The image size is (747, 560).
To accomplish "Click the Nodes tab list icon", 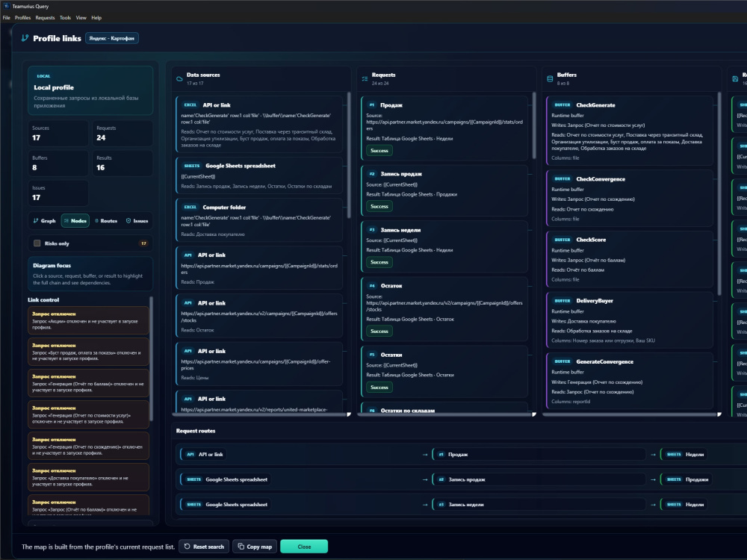I will 66,220.
